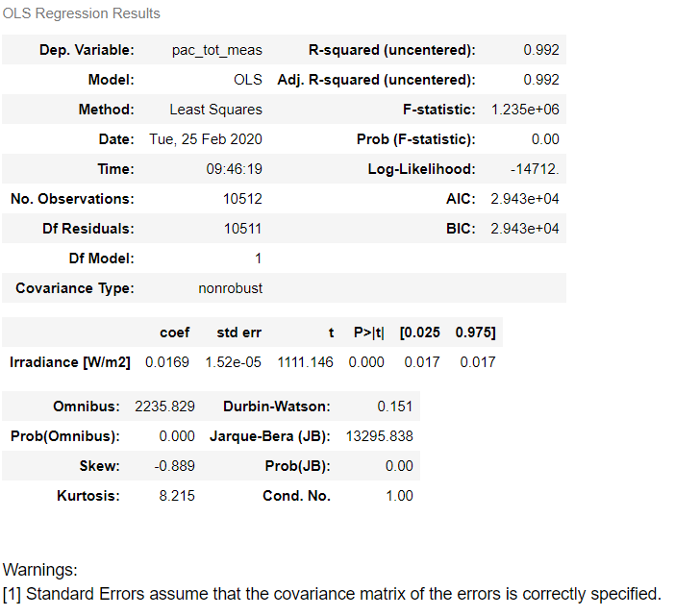Click the coefficient value 0.0169
675x616 pixels.
click(167, 362)
